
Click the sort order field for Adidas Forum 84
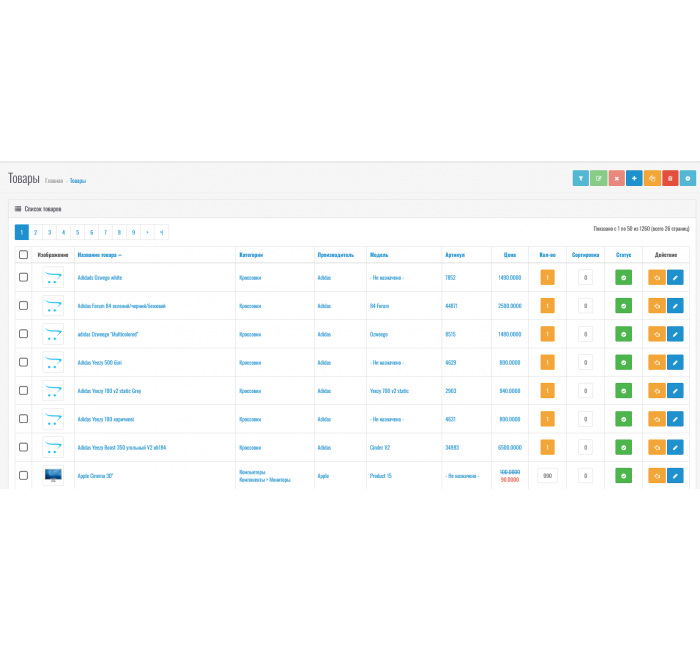[585, 306]
